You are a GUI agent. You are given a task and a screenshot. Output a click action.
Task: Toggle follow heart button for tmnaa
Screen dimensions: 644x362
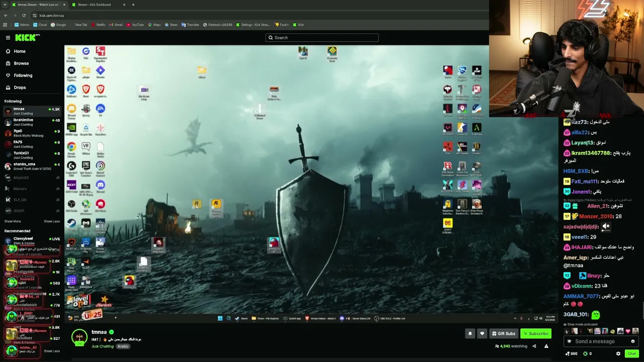482,333
